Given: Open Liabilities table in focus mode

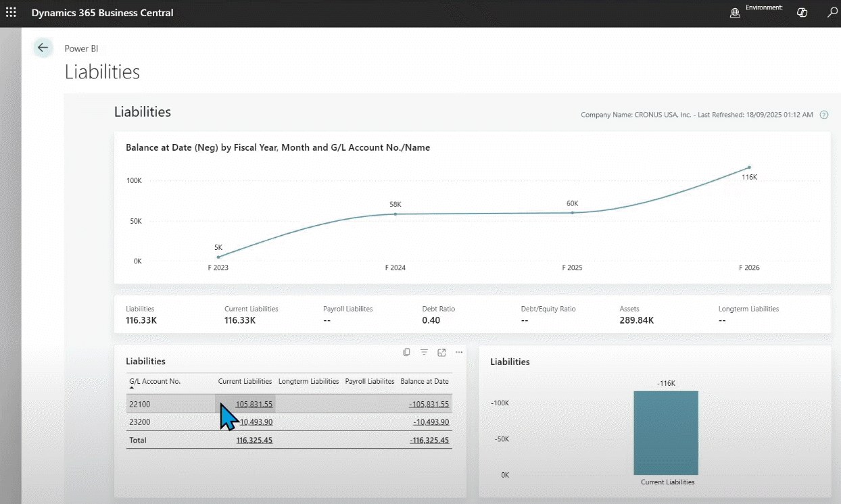Looking at the screenshot, I should (441, 352).
